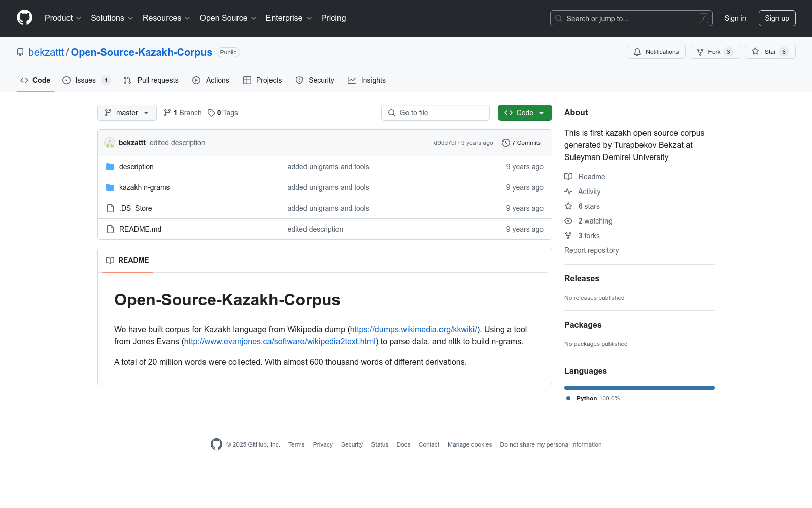Click the star icon beside 6 stars

tap(568, 206)
